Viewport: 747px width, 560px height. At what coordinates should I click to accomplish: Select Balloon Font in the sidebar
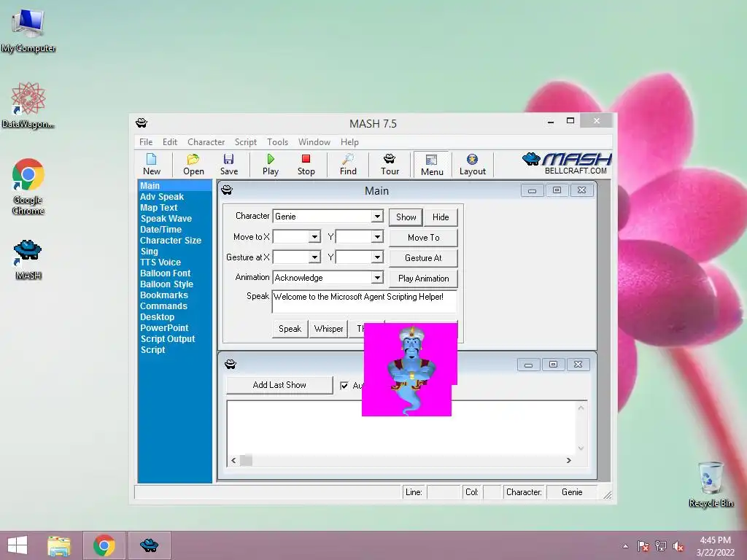(x=165, y=273)
